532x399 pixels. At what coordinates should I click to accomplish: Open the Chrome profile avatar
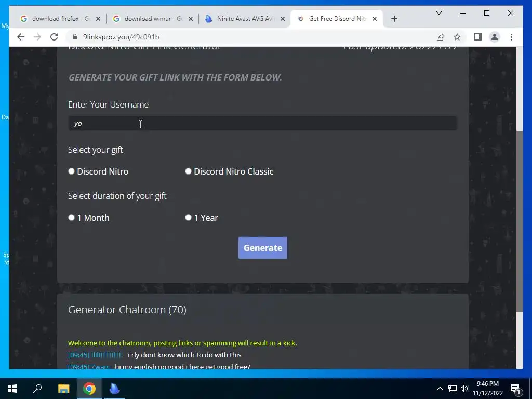495,37
